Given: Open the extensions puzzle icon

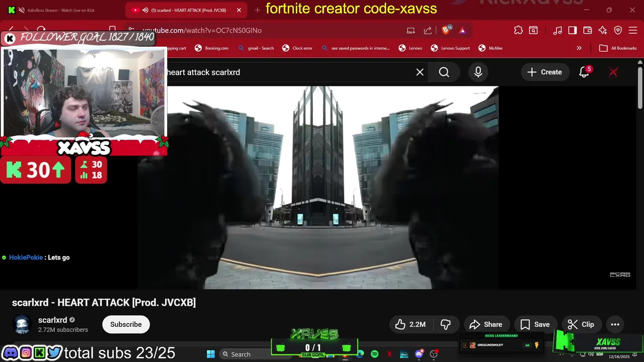Looking at the screenshot, I should pyautogui.click(x=518, y=31).
